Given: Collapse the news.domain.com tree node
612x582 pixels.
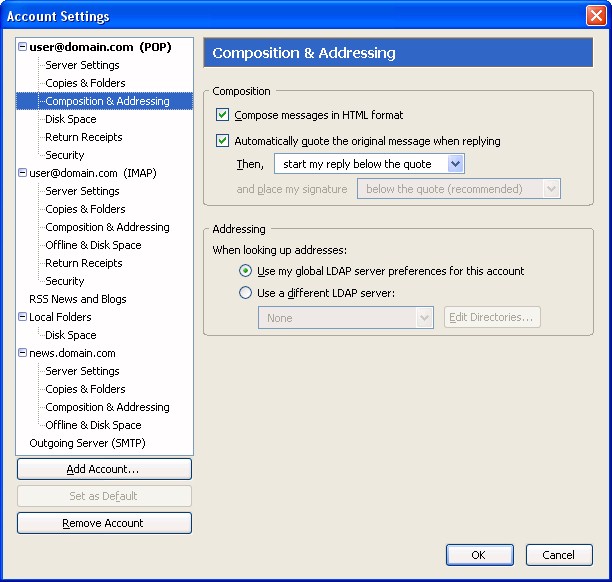Looking at the screenshot, I should (x=23, y=353).
